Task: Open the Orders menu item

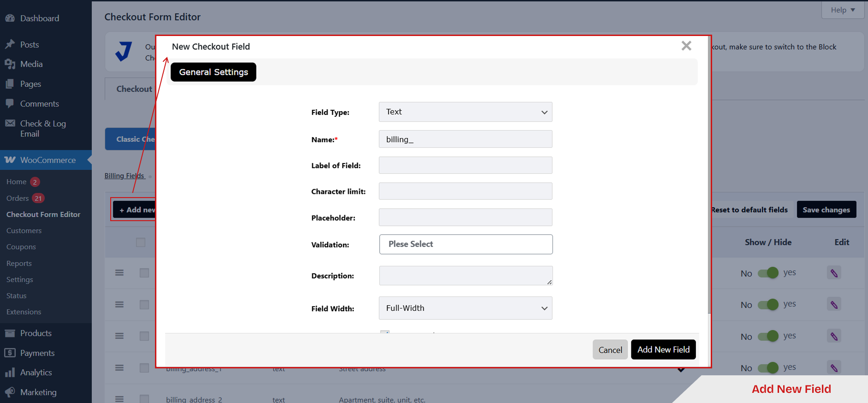Action: pos(18,198)
